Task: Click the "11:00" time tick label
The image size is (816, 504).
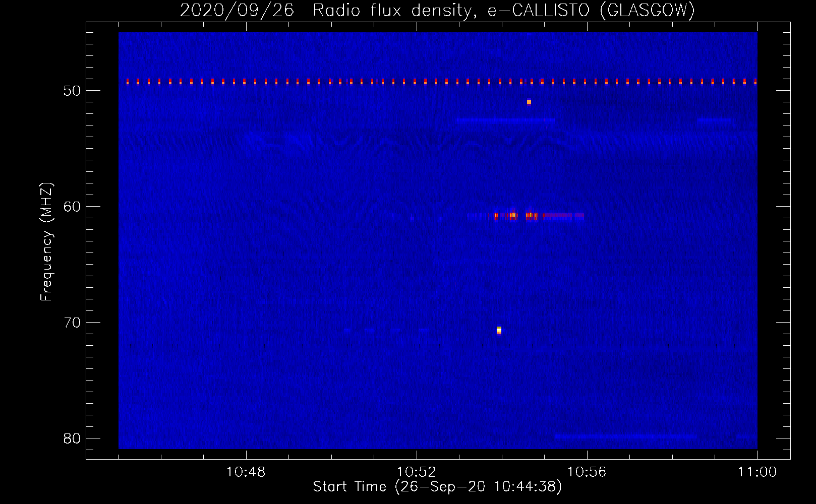Action: click(757, 472)
